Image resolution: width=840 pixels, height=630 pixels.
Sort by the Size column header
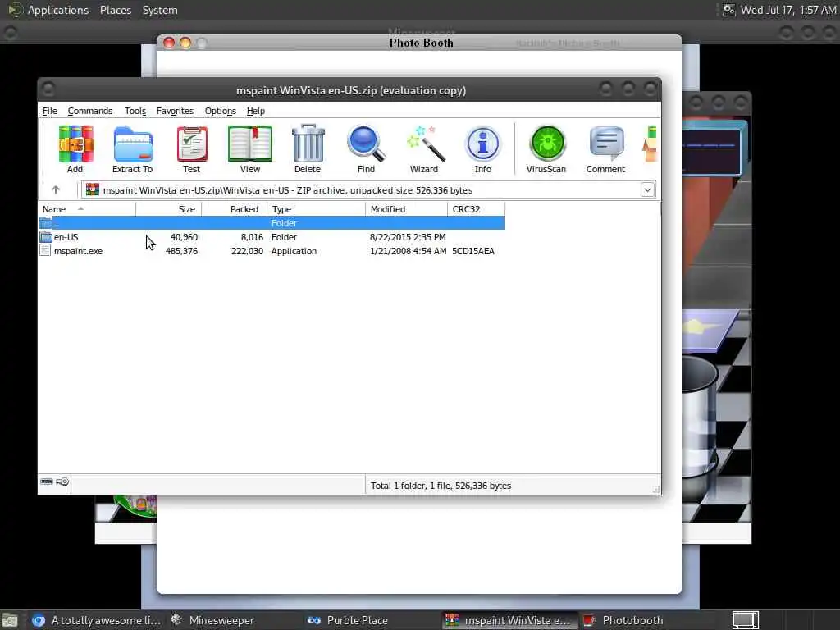pyautogui.click(x=169, y=209)
